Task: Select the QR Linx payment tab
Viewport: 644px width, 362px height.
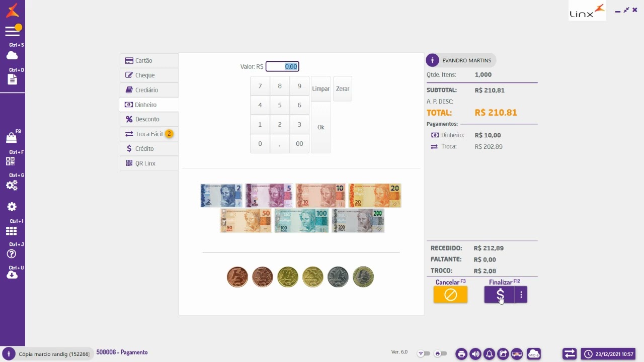Action: tap(149, 163)
